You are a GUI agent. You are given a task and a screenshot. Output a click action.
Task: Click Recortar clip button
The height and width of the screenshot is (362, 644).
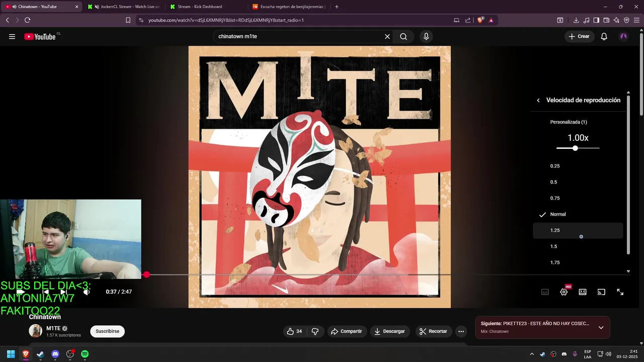point(433,331)
